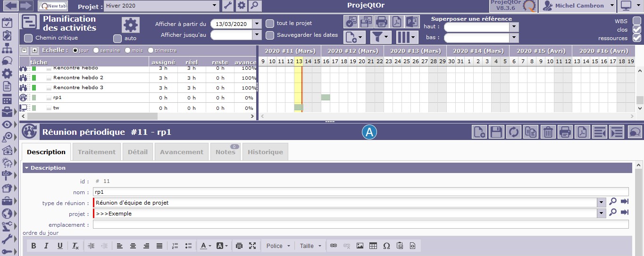Select the semaine scale radio button

pyautogui.click(x=96, y=50)
